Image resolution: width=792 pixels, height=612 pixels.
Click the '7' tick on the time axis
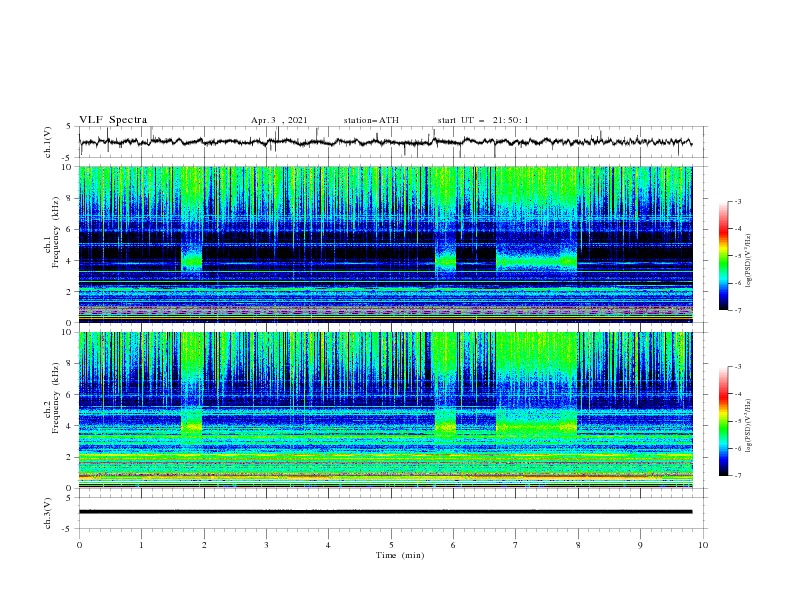tap(516, 545)
